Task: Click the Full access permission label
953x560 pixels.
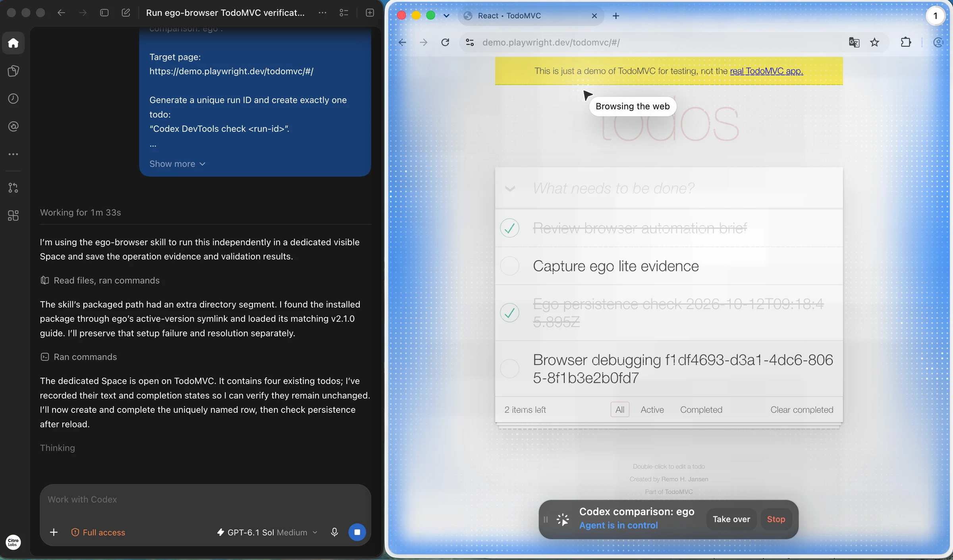Action: 98,532
